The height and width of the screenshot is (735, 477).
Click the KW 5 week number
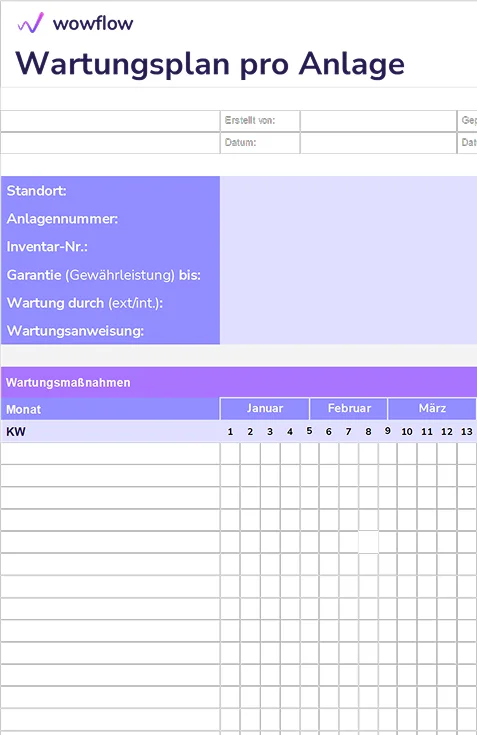pyautogui.click(x=309, y=431)
